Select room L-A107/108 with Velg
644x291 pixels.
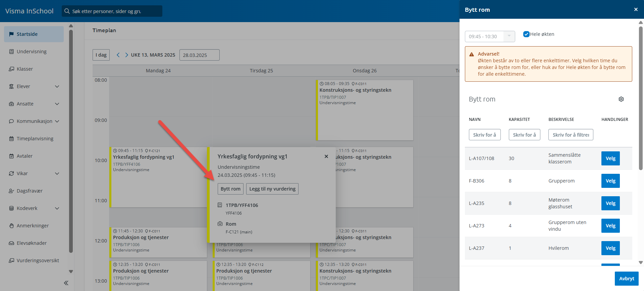(610, 158)
